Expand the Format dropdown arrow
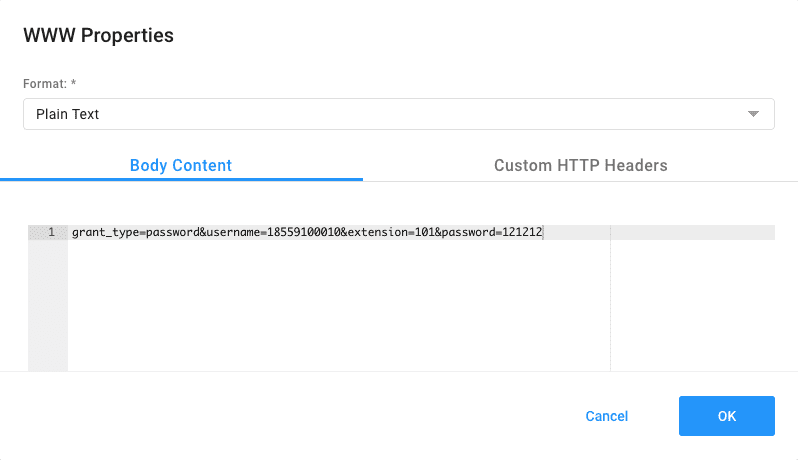This screenshot has height=460, width=798. pos(754,114)
